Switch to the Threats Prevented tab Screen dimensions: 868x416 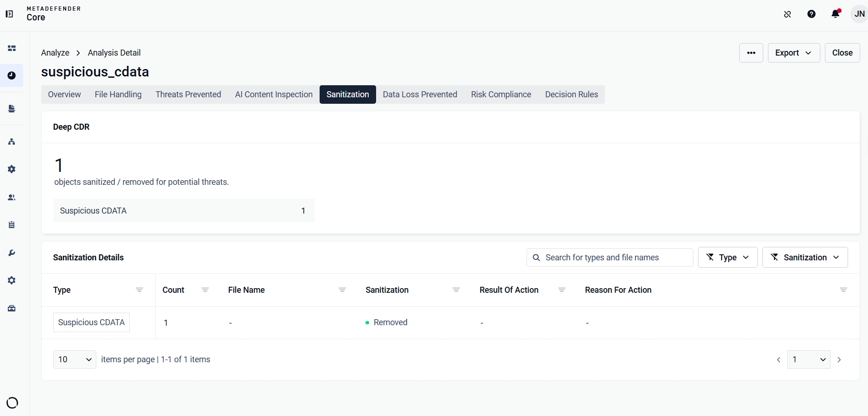(x=188, y=95)
